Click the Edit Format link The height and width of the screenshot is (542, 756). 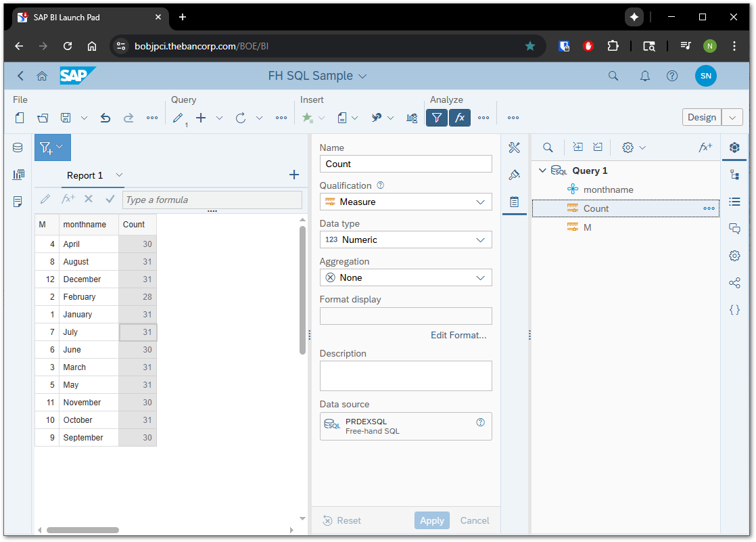tap(458, 335)
